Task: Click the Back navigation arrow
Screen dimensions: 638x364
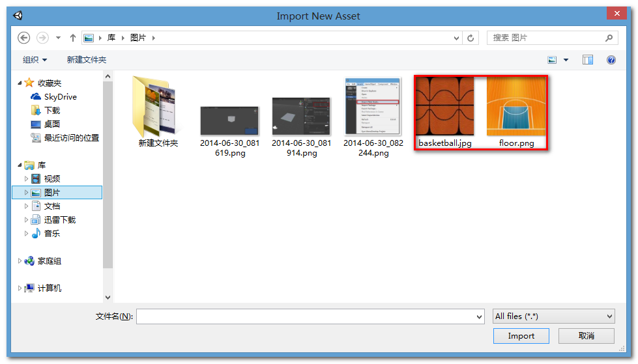Action: 23,38
